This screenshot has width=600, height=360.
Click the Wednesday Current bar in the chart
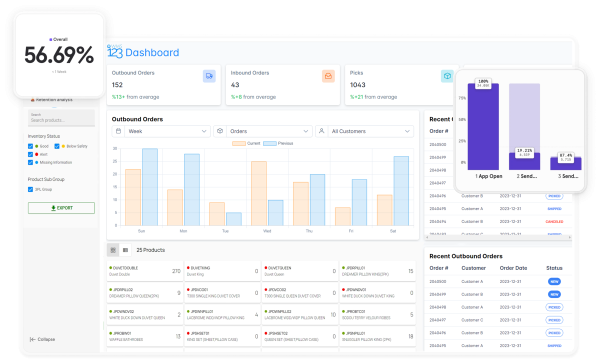point(259,193)
